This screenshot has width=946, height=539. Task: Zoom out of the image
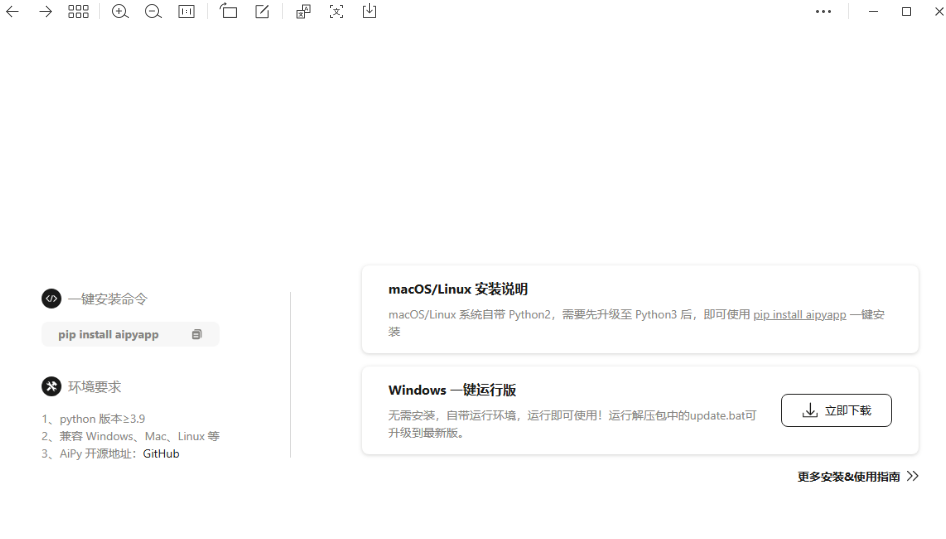[153, 12]
